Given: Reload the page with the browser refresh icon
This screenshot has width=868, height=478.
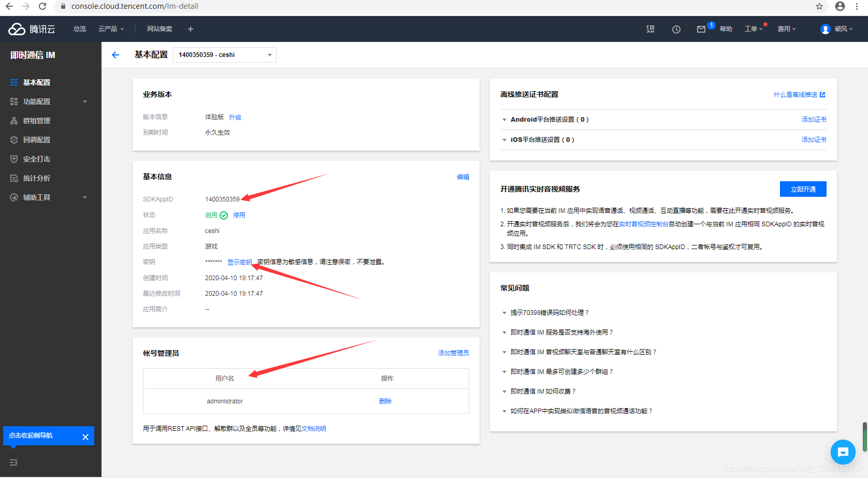Looking at the screenshot, I should pos(42,6).
